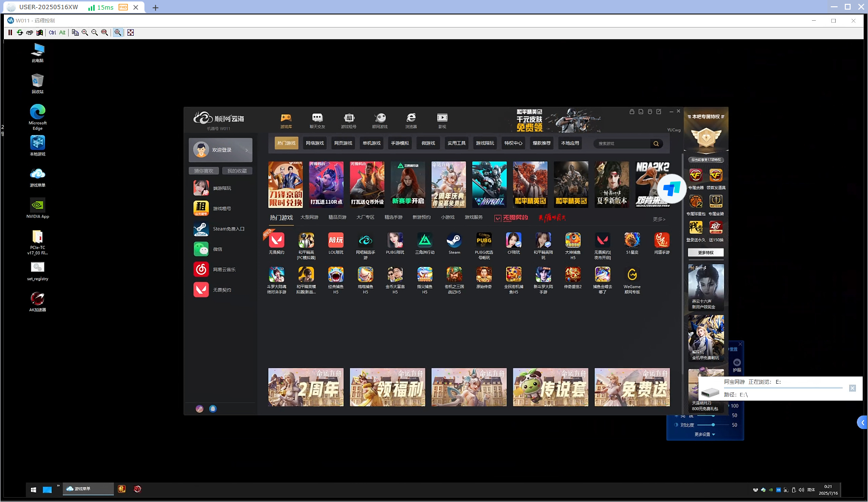Click the pause icon in remote toolbar
Viewport: 868px width, 502px height.
[x=10, y=33]
